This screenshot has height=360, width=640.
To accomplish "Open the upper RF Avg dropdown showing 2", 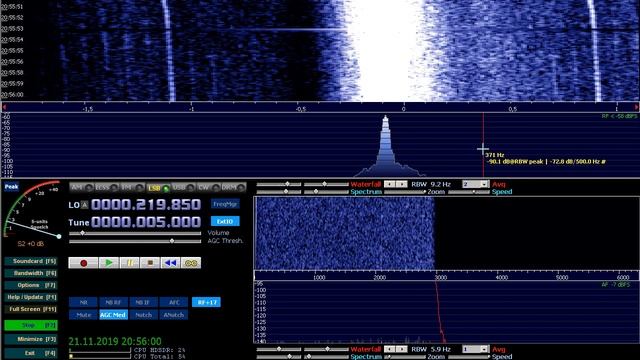I will coord(476,184).
